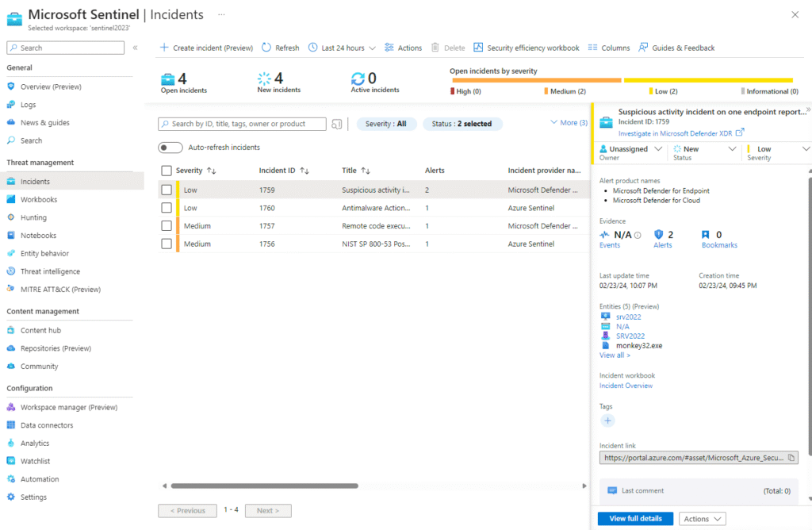812x530 pixels.
Task: Click the Next page button
Action: [268, 511]
